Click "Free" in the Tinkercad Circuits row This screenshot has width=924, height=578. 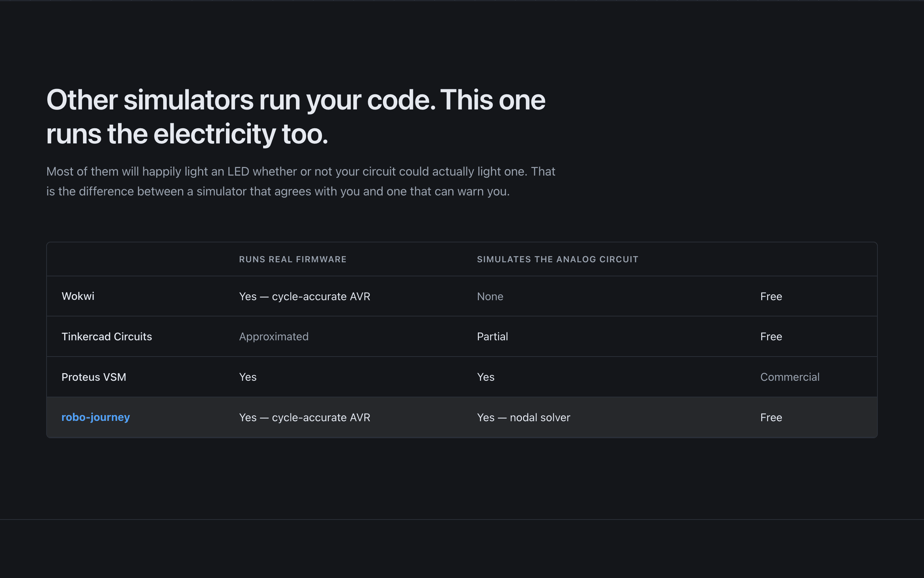771,336
